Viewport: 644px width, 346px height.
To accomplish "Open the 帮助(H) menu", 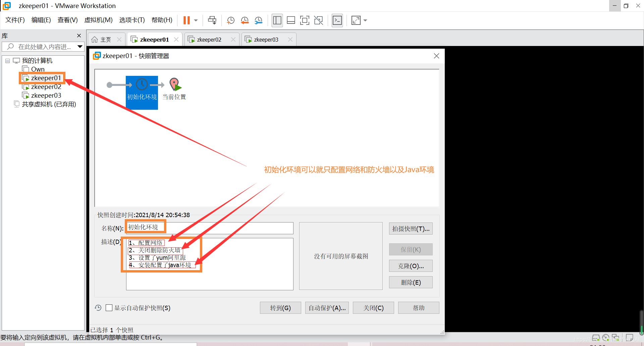I will tap(162, 20).
